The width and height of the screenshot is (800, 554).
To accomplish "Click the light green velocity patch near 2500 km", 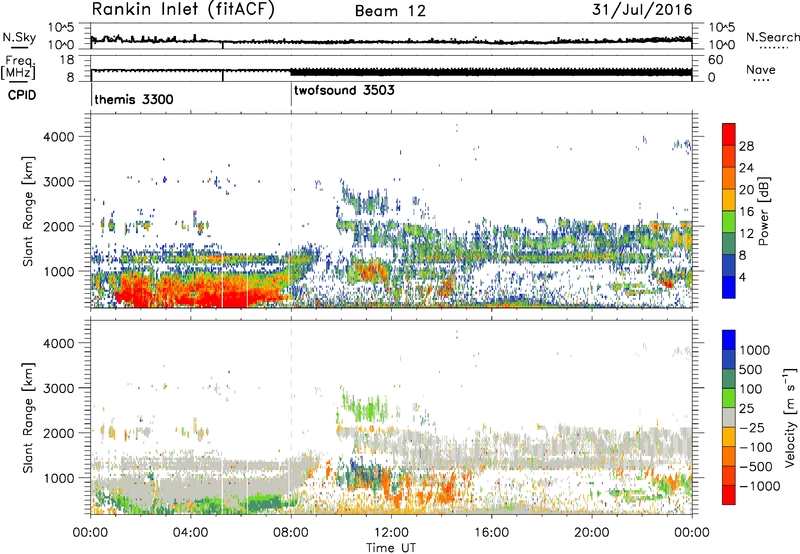I will tap(363, 407).
